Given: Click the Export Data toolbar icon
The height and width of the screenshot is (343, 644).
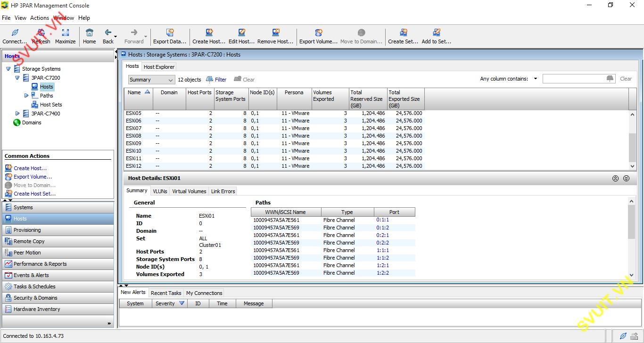Looking at the screenshot, I should [x=170, y=33].
